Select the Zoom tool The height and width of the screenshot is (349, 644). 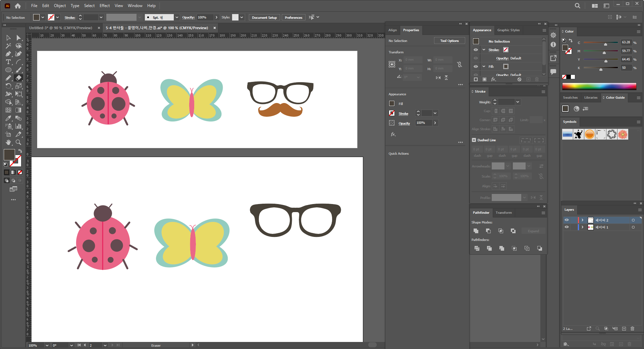18,143
